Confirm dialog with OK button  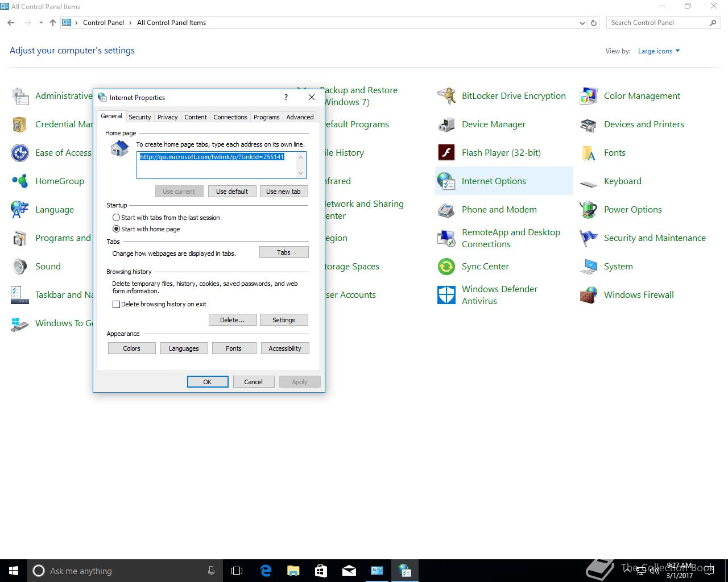208,382
